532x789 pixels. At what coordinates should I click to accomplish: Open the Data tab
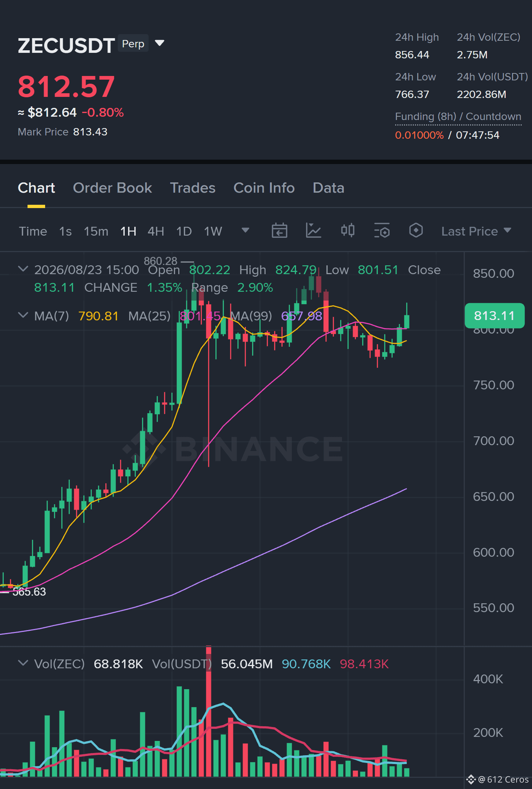(328, 188)
